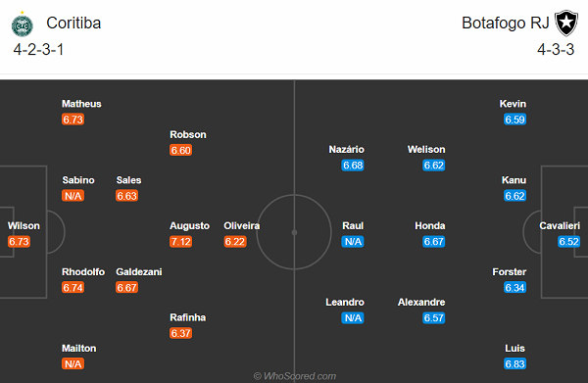Image resolution: width=588 pixels, height=383 pixels.
Task: Click Rafinha's 6.37 rating badge
Action: coord(180,333)
